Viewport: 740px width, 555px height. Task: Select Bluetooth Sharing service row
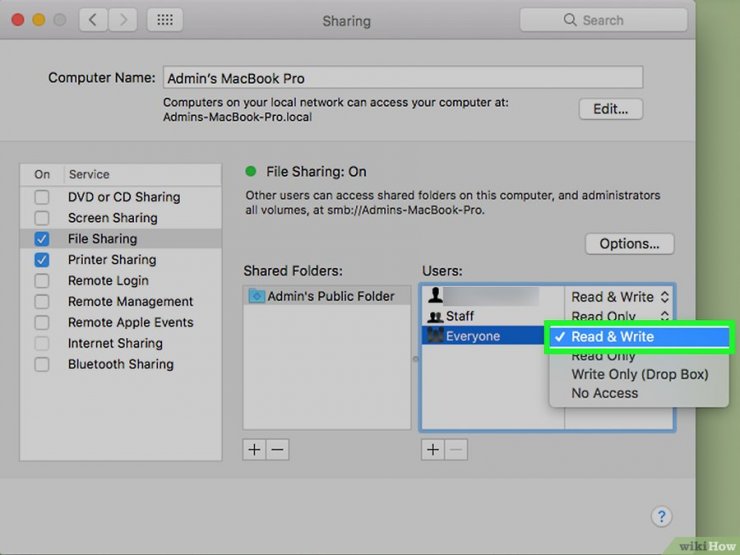tap(121, 364)
